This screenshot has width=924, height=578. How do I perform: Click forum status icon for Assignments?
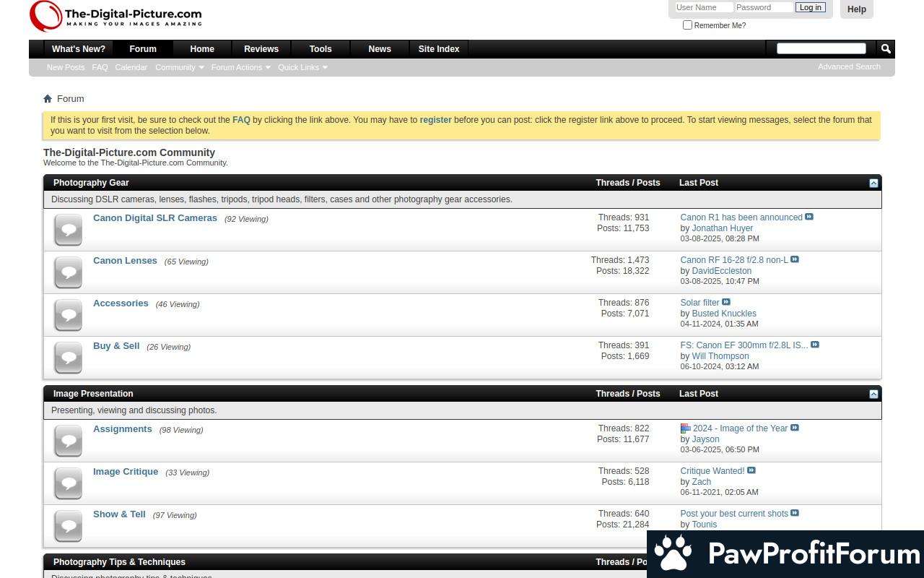[69, 441]
